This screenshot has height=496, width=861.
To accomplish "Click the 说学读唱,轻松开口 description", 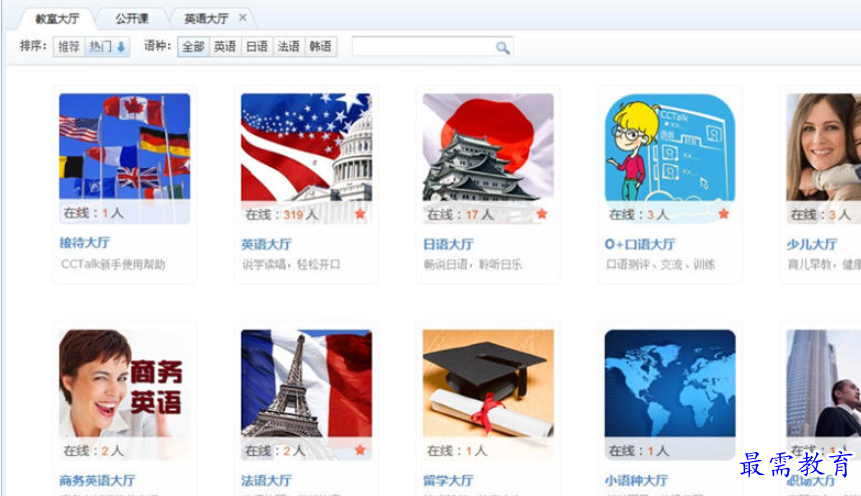I will [x=292, y=264].
